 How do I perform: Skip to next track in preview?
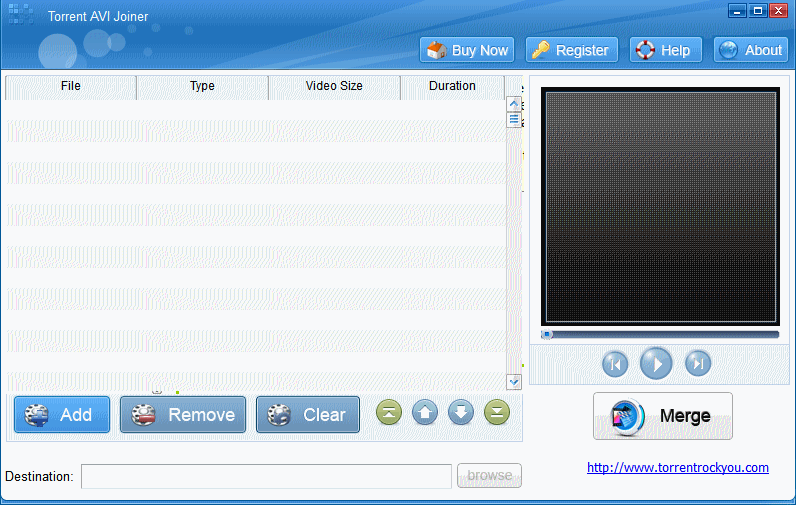point(698,364)
